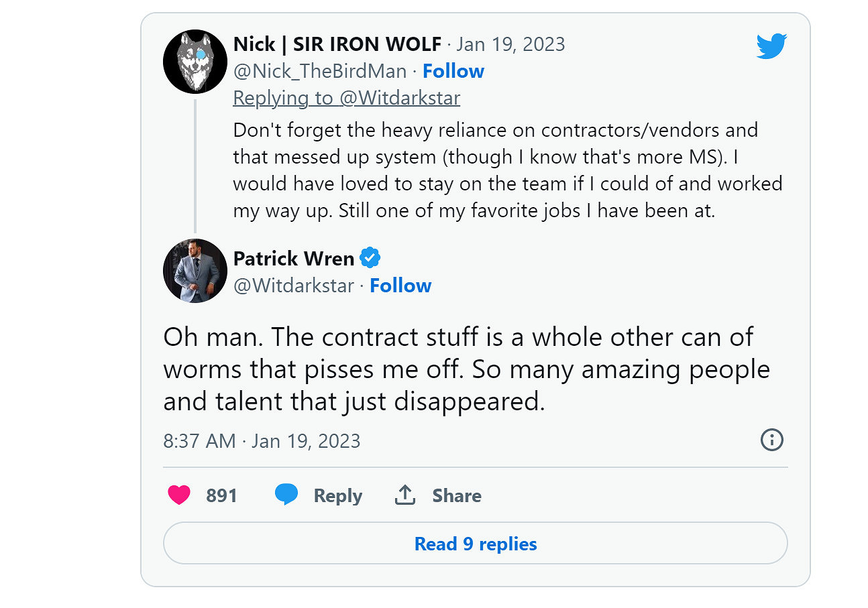
Task: Like the tweet with the heart icon
Action: (x=179, y=495)
